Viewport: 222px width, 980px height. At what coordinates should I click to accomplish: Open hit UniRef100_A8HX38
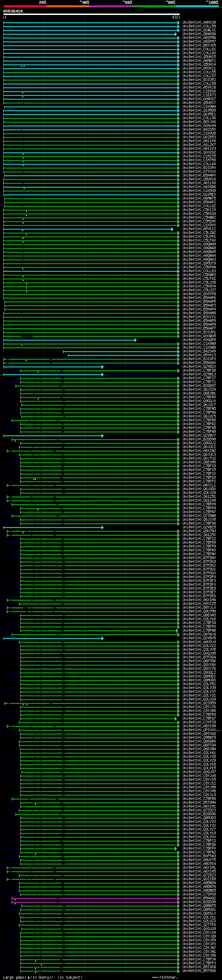(x=199, y=23)
